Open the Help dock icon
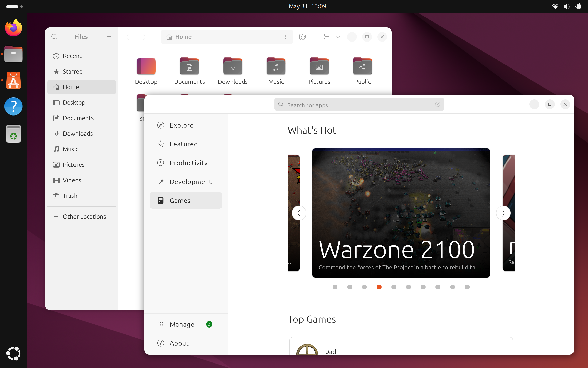Viewport: 588px width, 368px height. pos(13,106)
